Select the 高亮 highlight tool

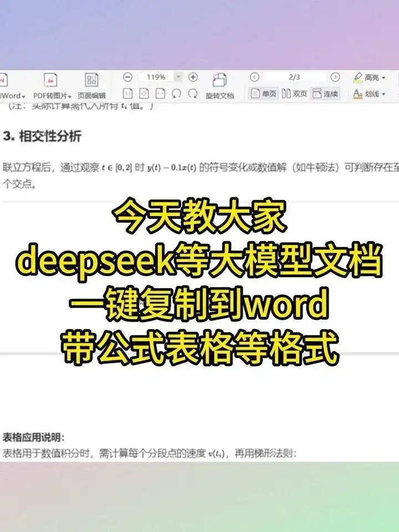tap(366, 78)
